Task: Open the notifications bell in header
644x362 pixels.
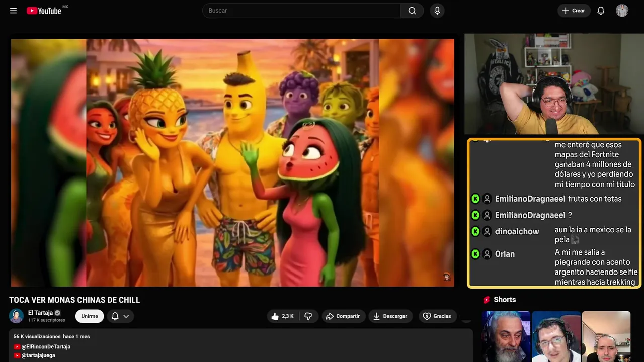Action: pyautogui.click(x=601, y=11)
